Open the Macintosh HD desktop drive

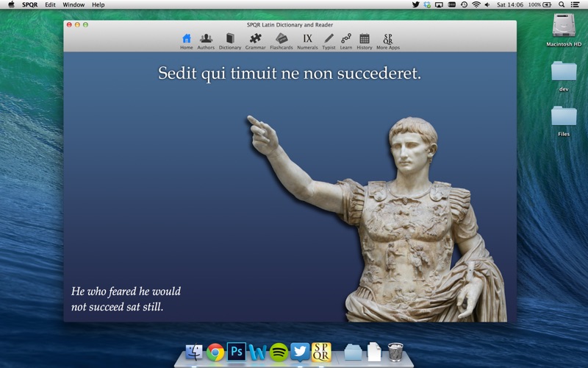pos(564,30)
